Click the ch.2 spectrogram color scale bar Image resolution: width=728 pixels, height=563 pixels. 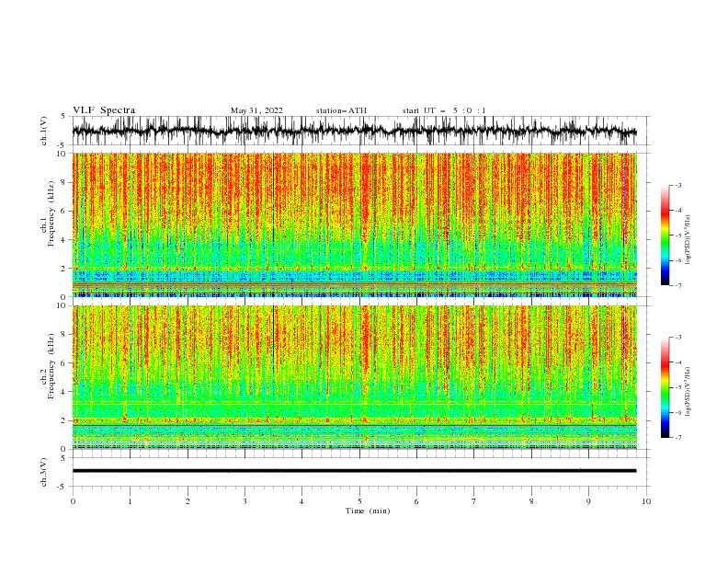pos(665,387)
